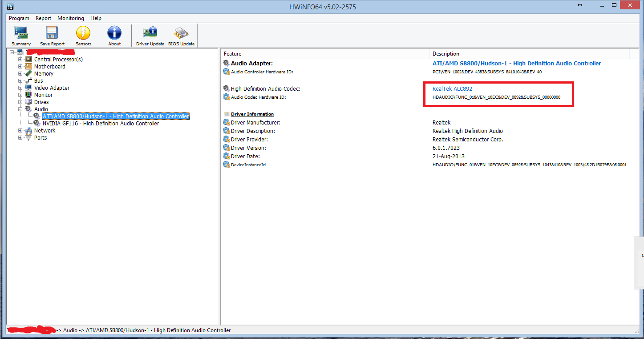Collapse the root computer tree node

click(x=12, y=52)
